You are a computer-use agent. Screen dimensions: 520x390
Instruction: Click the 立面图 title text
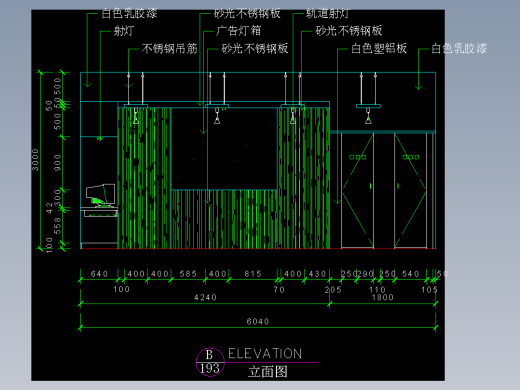[268, 372]
